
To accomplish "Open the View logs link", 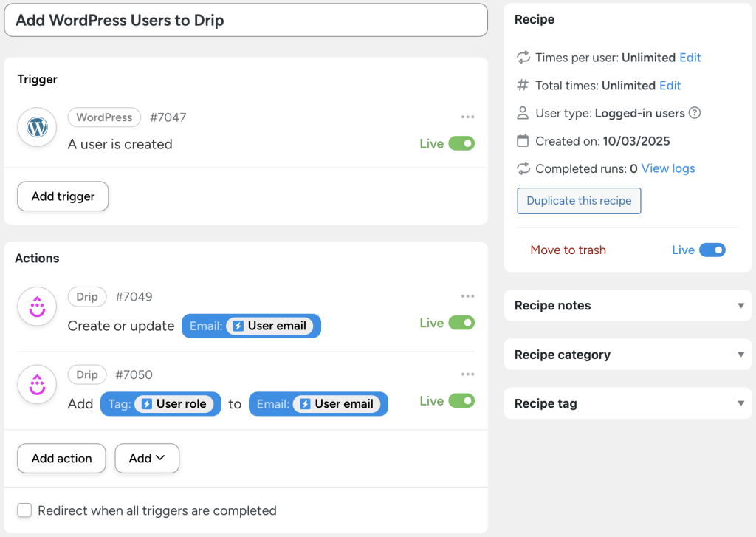I will pyautogui.click(x=667, y=168).
